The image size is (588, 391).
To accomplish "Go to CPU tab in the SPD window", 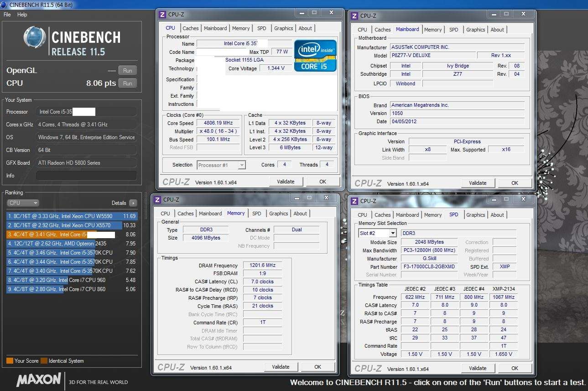I will point(363,215).
